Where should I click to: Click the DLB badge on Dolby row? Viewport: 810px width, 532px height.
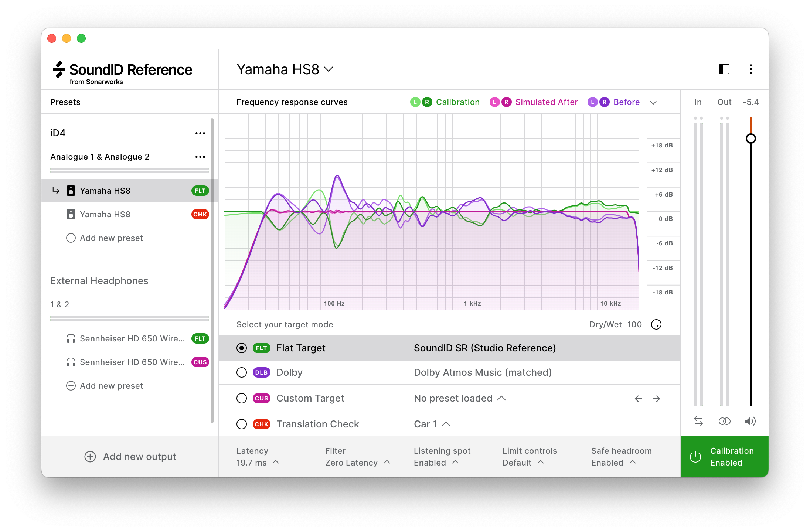point(261,372)
